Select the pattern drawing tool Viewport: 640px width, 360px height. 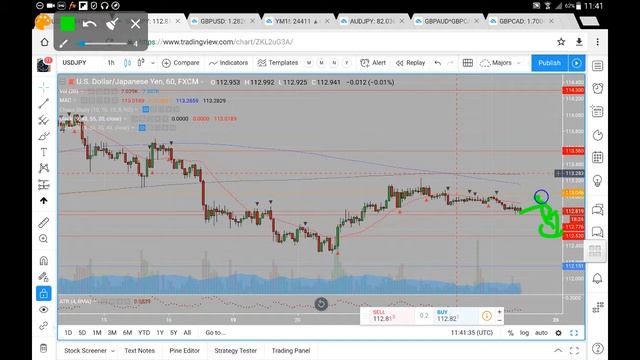pyautogui.click(x=44, y=168)
